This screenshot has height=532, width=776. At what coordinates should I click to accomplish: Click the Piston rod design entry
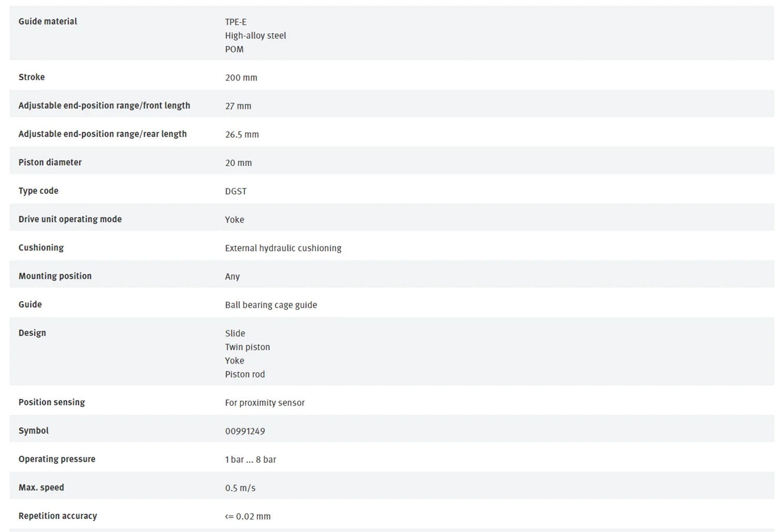point(245,374)
